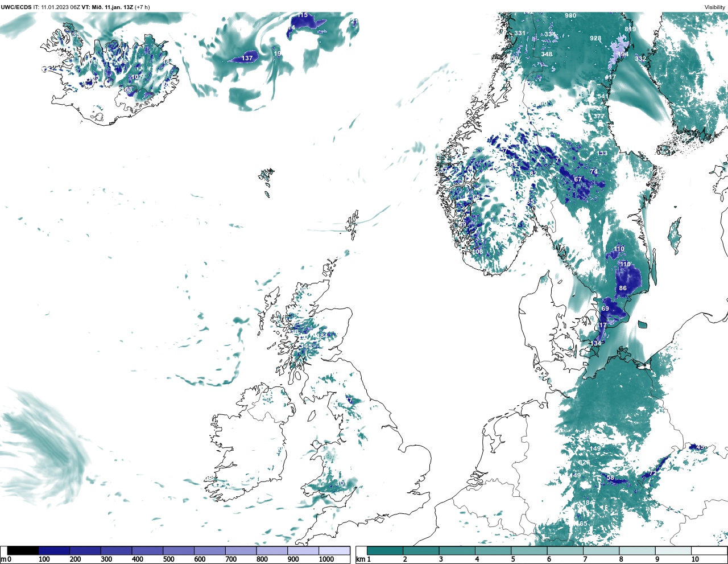The height and width of the screenshot is (564, 728).
Task: Click the '137' visibility value north of Iceland
Action: coord(247,58)
